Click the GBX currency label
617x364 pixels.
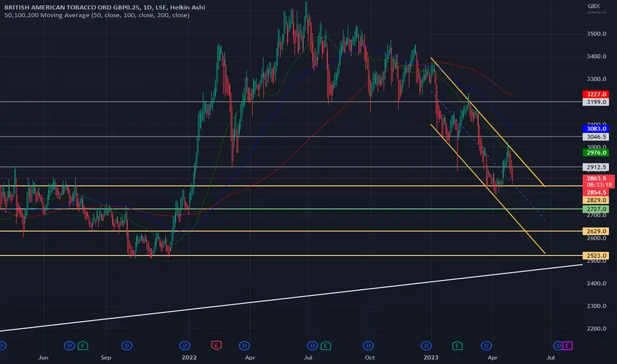click(x=593, y=6)
